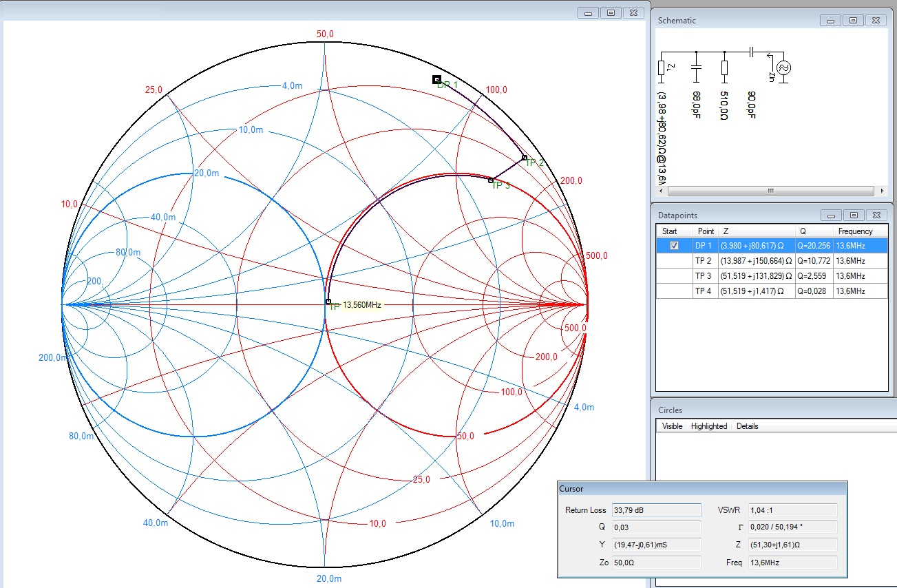897x588 pixels.
Task: Select the TP 2 row in Datapoints
Action: [x=772, y=261]
